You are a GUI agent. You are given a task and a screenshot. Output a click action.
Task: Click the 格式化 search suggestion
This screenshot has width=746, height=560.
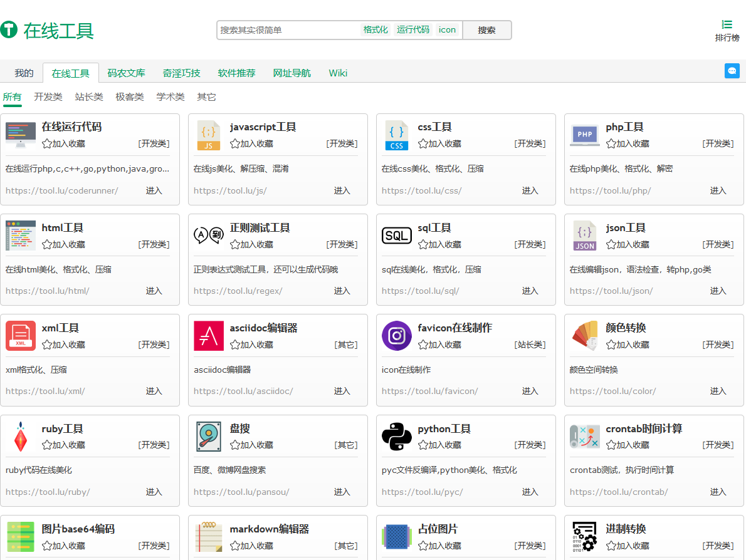point(376,29)
